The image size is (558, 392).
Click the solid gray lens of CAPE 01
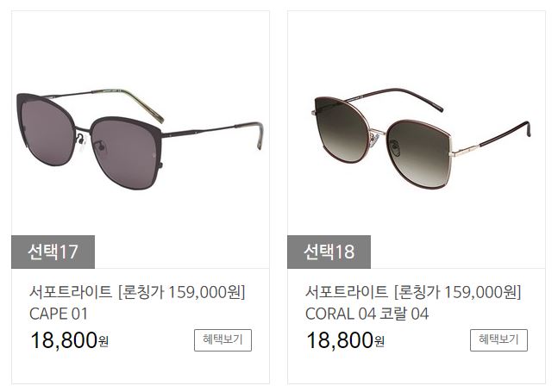(124, 152)
